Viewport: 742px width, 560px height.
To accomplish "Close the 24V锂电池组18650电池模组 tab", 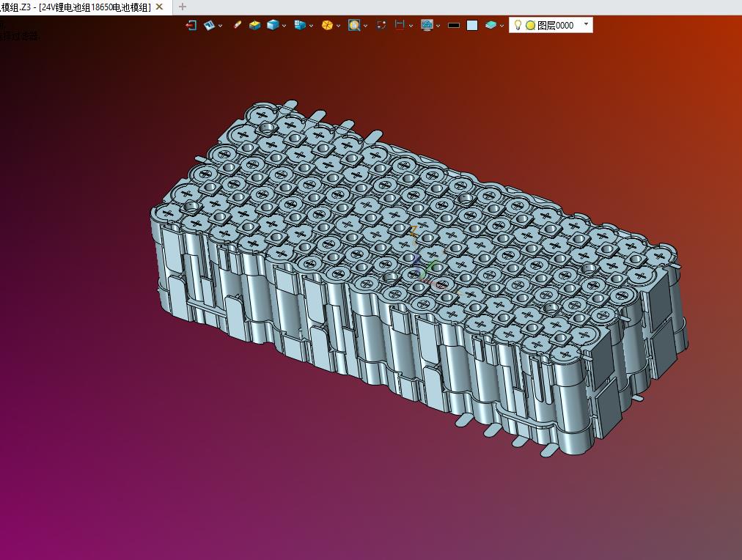I will (160, 7).
